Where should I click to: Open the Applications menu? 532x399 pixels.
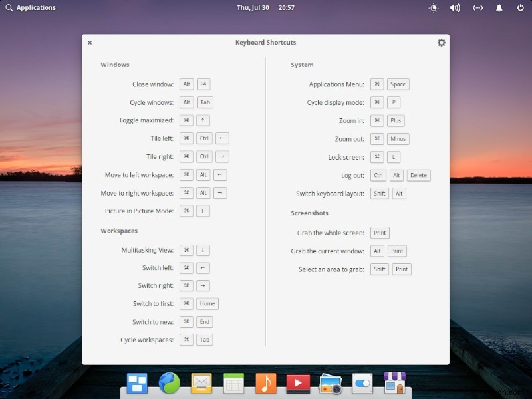(x=28, y=7)
